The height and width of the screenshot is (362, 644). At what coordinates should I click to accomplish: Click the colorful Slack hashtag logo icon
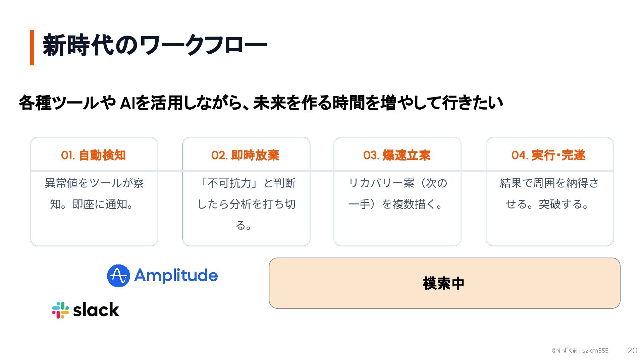point(60,310)
